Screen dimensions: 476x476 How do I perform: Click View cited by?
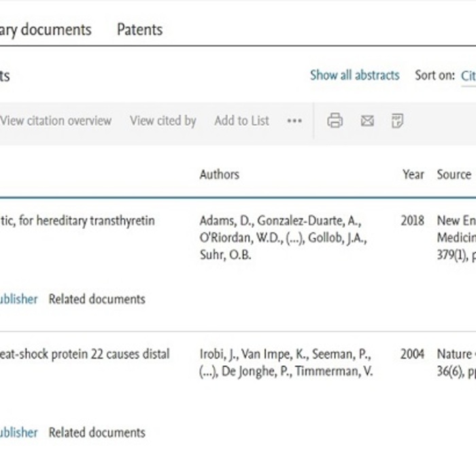pyautogui.click(x=163, y=121)
